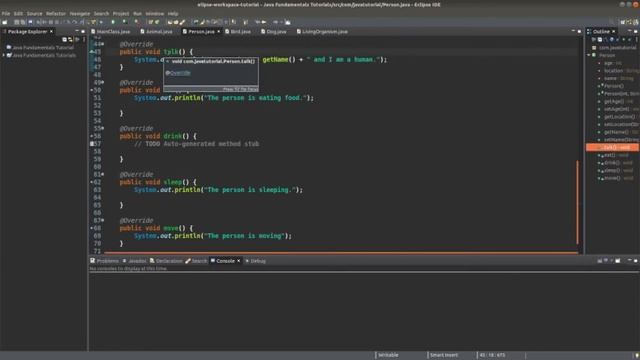Minimize the Package Explorer view
This screenshot has height=360, width=640.
coord(77,31)
